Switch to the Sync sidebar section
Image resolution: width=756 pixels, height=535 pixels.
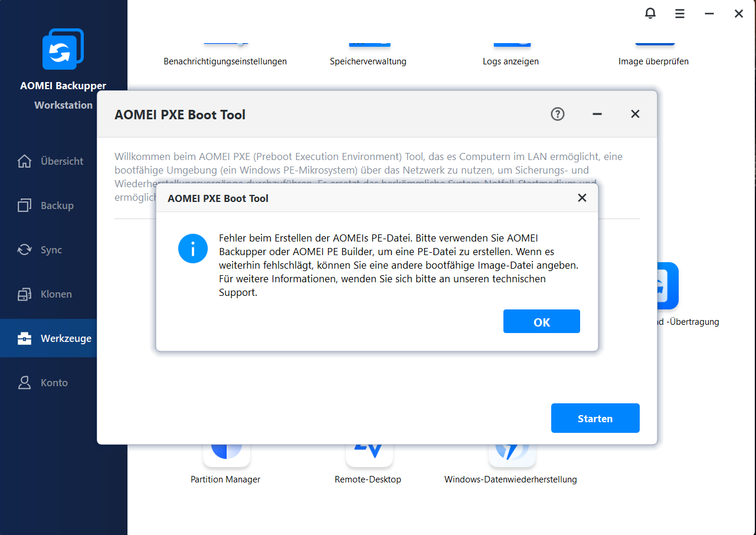coord(48,250)
